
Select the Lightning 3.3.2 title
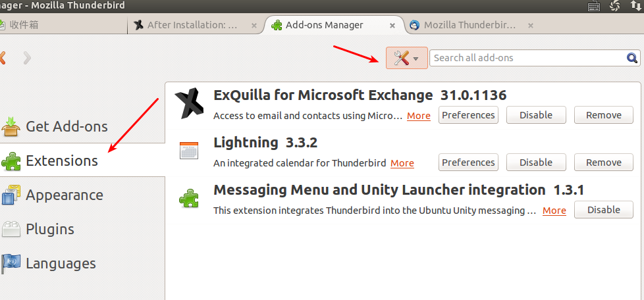click(x=265, y=143)
